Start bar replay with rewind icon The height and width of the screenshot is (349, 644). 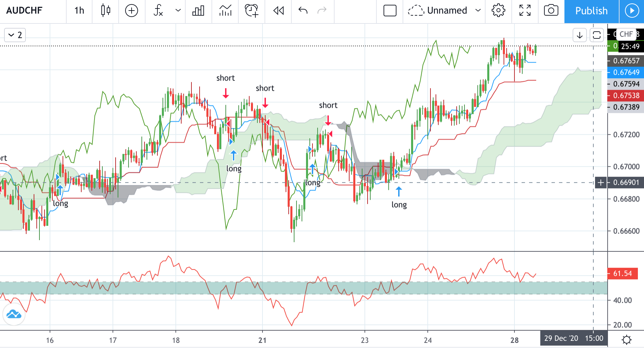[x=278, y=11]
